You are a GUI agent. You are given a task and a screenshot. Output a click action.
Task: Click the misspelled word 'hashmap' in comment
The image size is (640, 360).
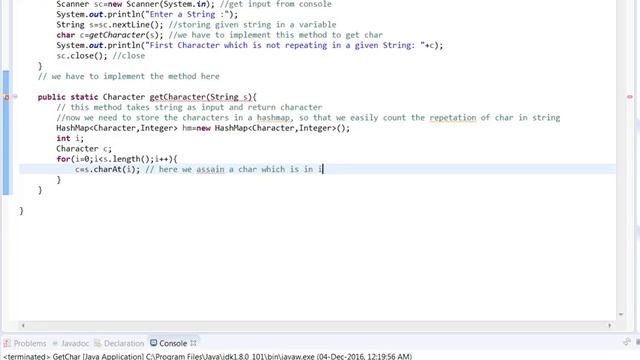coord(273,118)
